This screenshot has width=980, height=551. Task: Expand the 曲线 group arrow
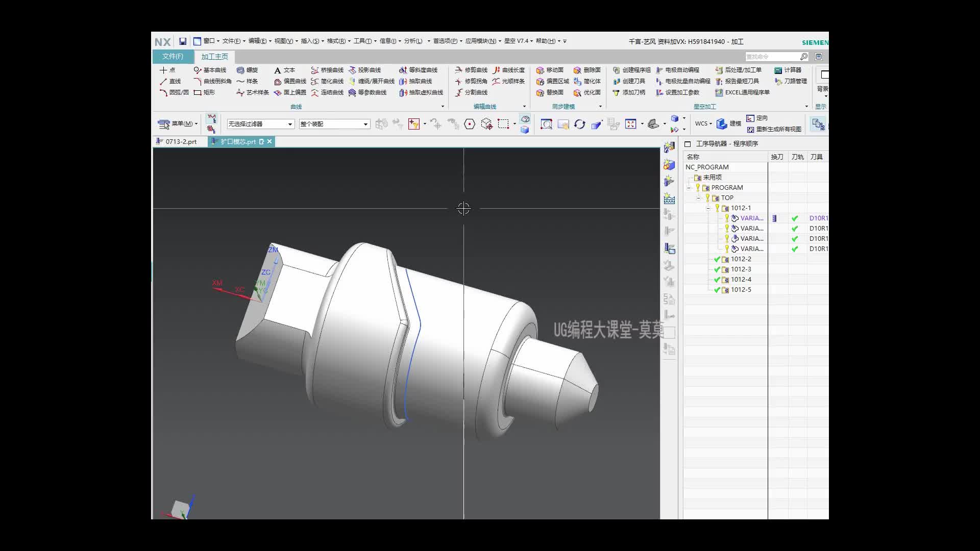pos(443,107)
